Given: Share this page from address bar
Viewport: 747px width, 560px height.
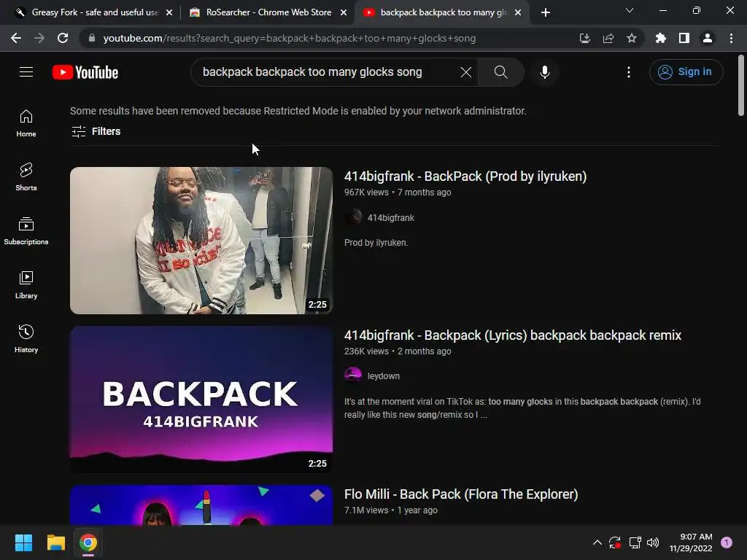Looking at the screenshot, I should (x=608, y=38).
